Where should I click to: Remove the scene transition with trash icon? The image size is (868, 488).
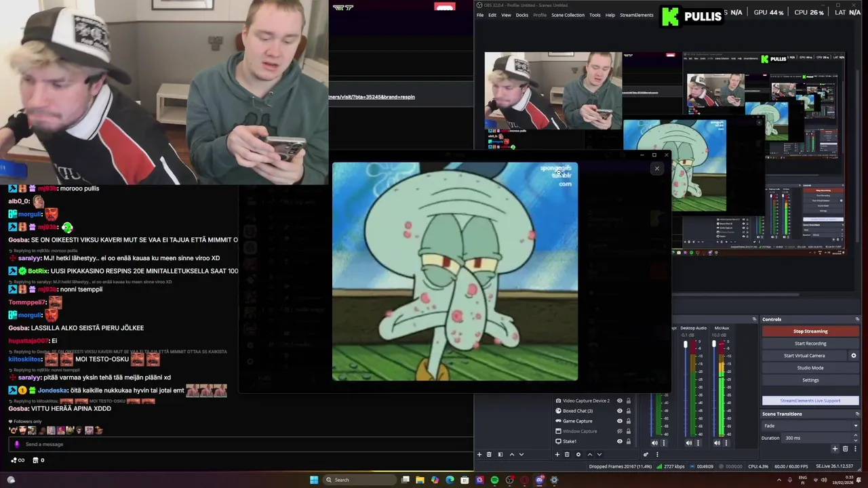pyautogui.click(x=845, y=449)
